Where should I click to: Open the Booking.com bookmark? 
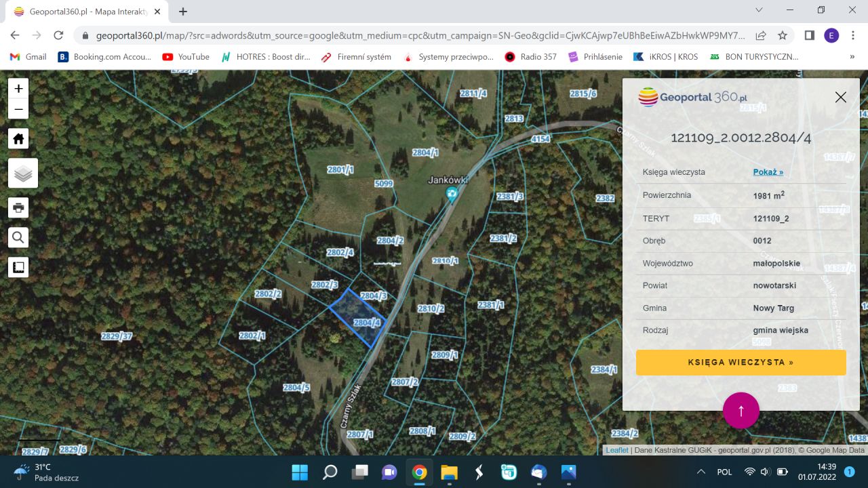(x=104, y=57)
